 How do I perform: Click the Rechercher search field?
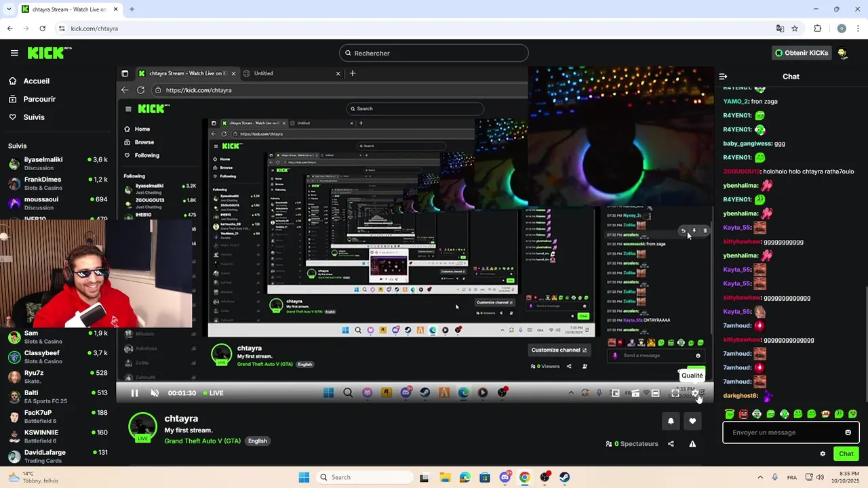(434, 53)
